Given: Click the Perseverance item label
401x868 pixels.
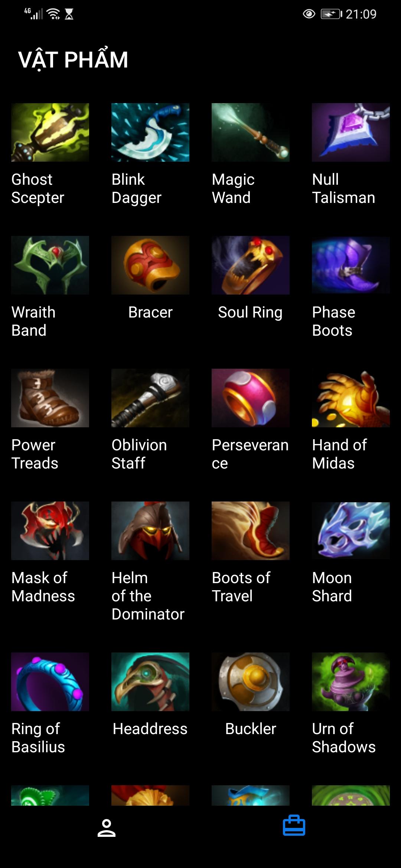Looking at the screenshot, I should click(250, 454).
